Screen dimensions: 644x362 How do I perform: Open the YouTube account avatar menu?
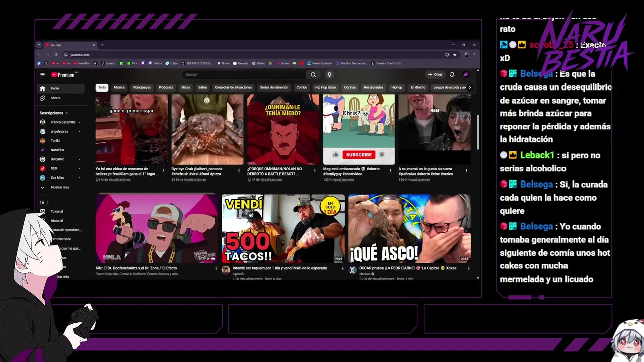466,74
